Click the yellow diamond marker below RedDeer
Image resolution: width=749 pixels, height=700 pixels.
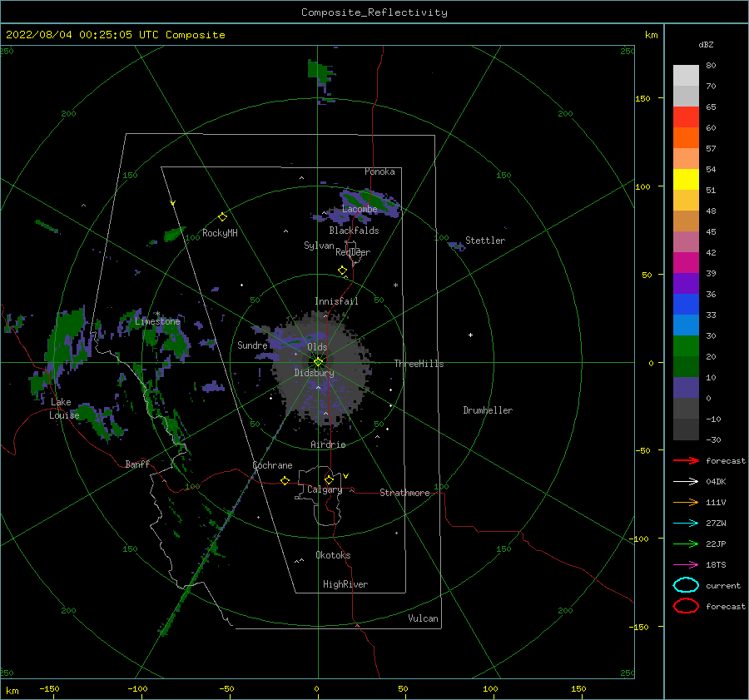pyautogui.click(x=342, y=271)
